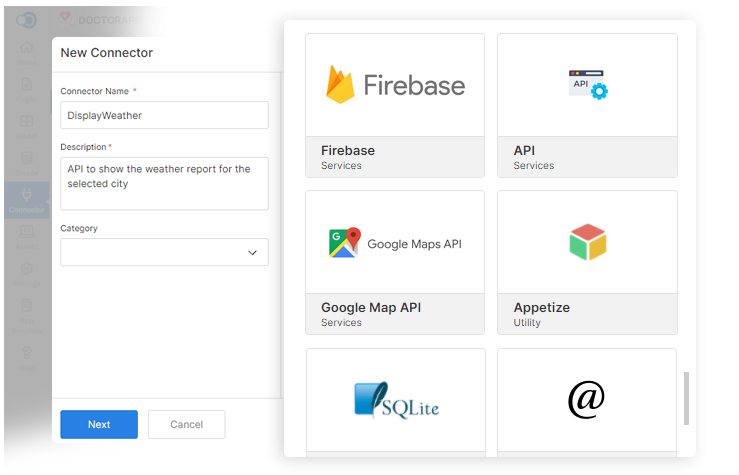The image size is (739, 475).
Task: Choose the Google Maps API logo
Action: click(395, 243)
